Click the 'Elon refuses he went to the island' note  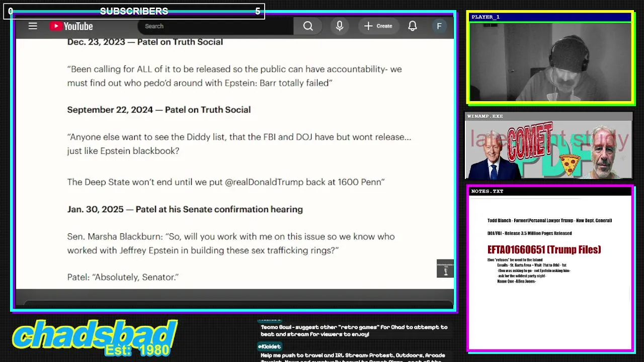[x=515, y=260]
